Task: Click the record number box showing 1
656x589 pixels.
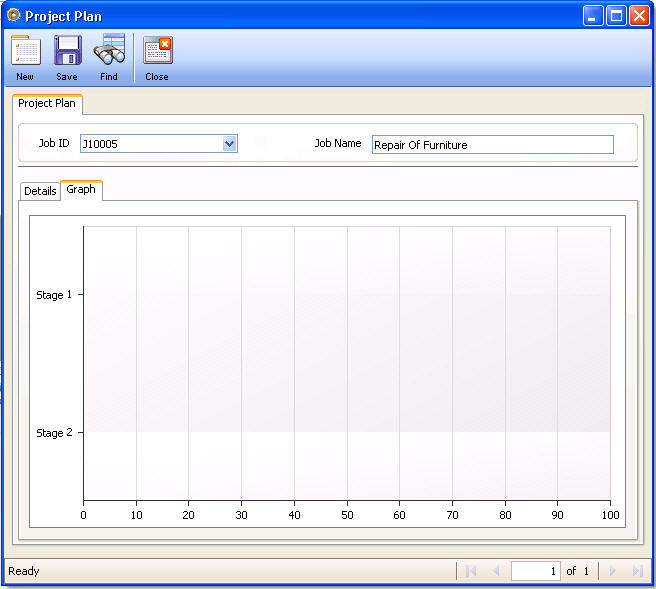Action: 536,571
